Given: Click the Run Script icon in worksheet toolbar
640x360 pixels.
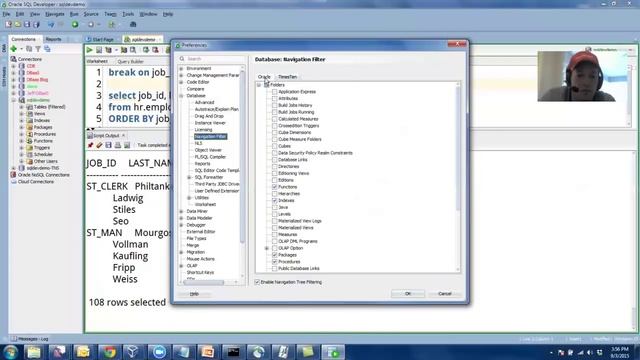Looking at the screenshot, I should click(x=99, y=50).
